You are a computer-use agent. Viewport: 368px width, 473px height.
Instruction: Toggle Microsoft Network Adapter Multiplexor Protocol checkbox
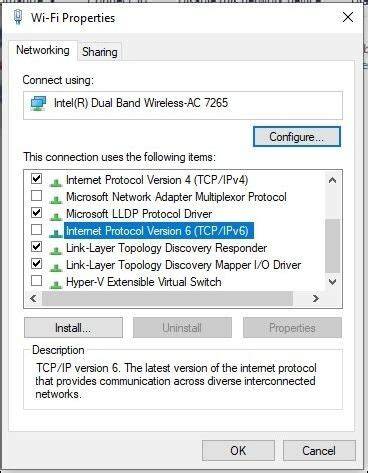36,195
